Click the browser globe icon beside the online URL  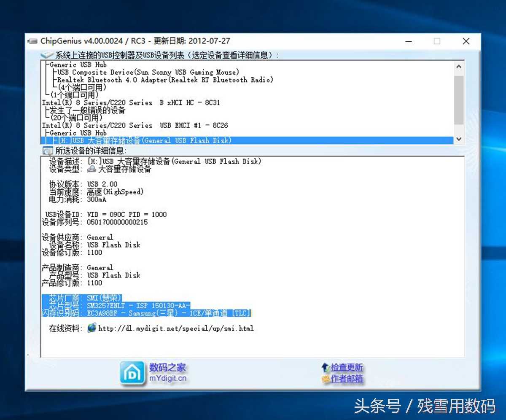[x=92, y=328]
